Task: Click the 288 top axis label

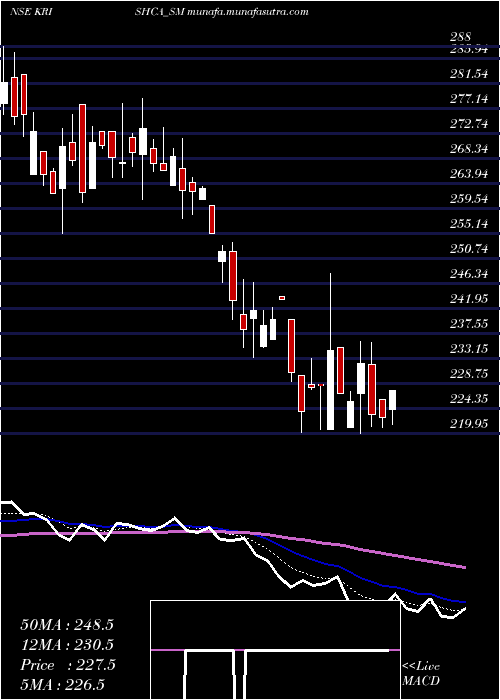Action: point(460,37)
